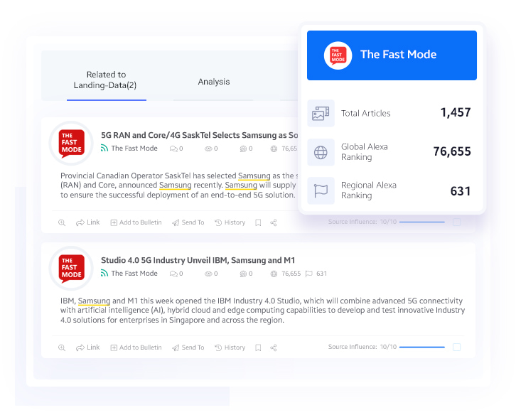Bookmark the Studio 4.0 article
Image resolution: width=516 pixels, height=420 pixels.
click(x=258, y=348)
